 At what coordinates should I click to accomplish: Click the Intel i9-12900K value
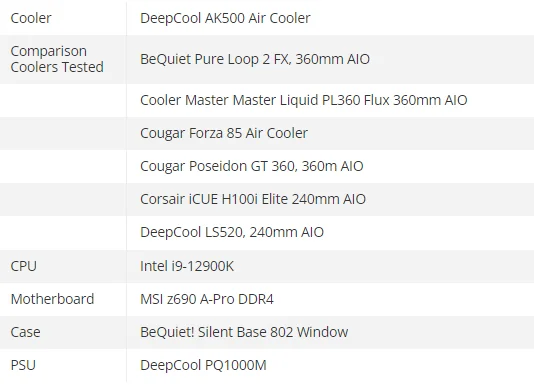pos(187,266)
